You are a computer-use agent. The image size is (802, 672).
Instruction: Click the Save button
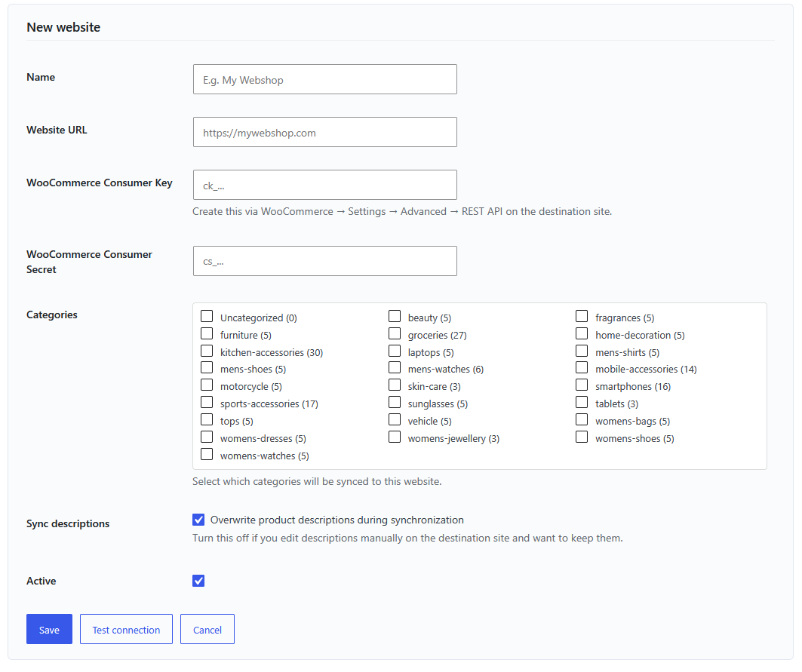pos(49,629)
